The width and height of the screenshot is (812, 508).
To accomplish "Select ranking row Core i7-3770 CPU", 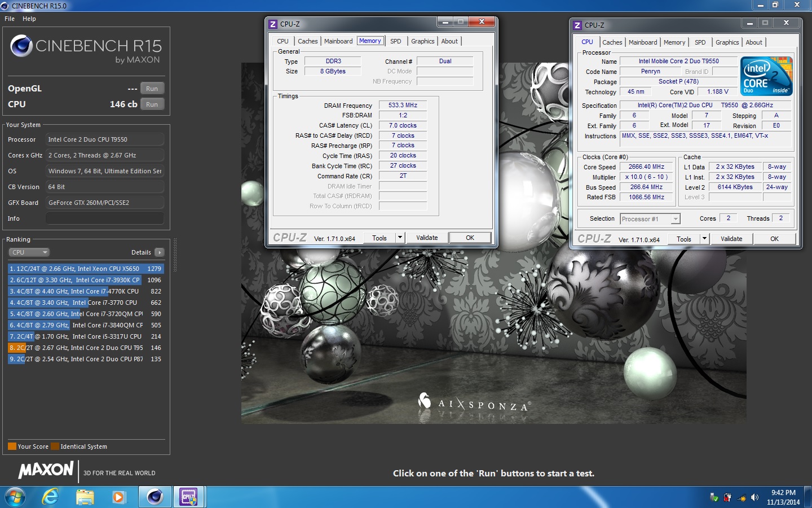I will tap(86, 303).
